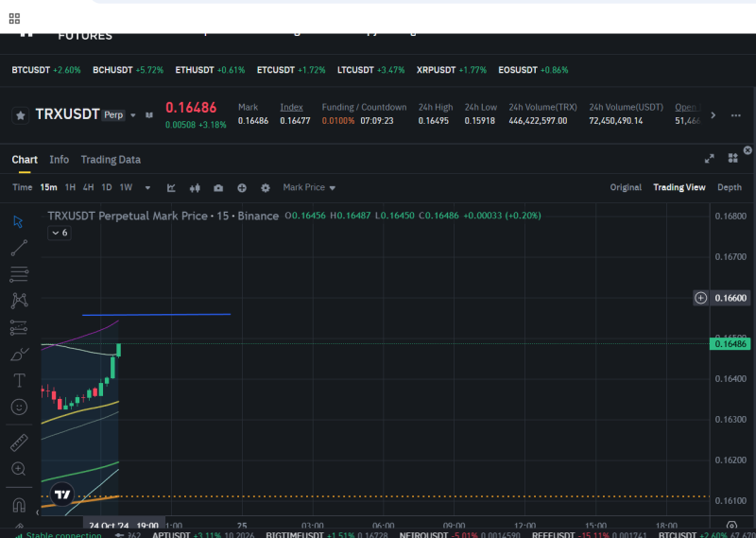Click the 24h High value 0.16495
The width and height of the screenshot is (756, 538).
434,121
